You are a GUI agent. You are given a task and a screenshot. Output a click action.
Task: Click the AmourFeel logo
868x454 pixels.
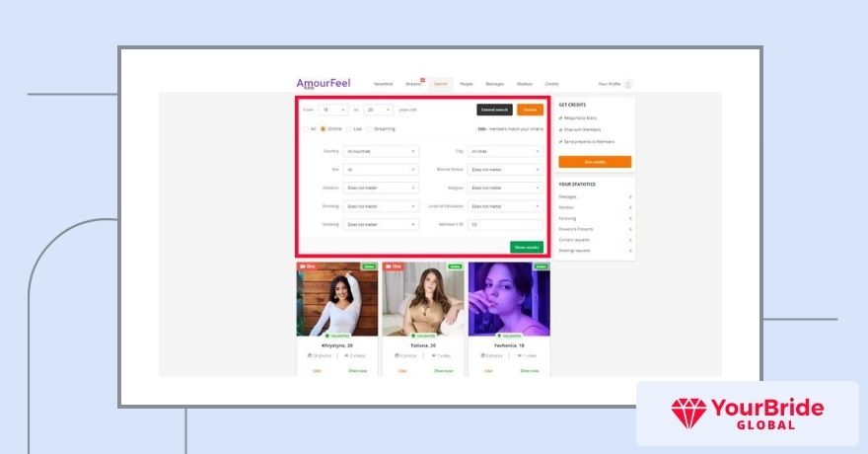pos(324,84)
